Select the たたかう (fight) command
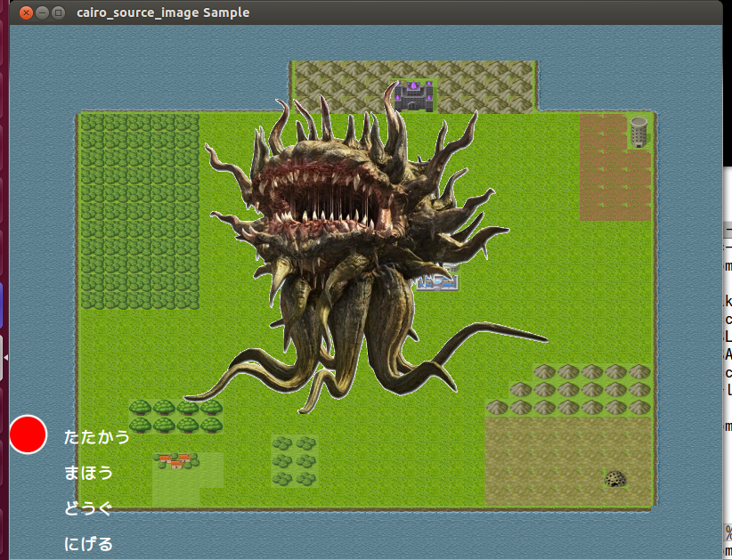This screenshot has height=560, width=732. click(97, 437)
